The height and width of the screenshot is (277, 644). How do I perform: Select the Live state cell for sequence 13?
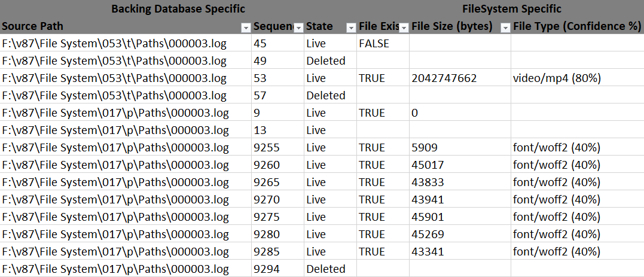[330, 130]
